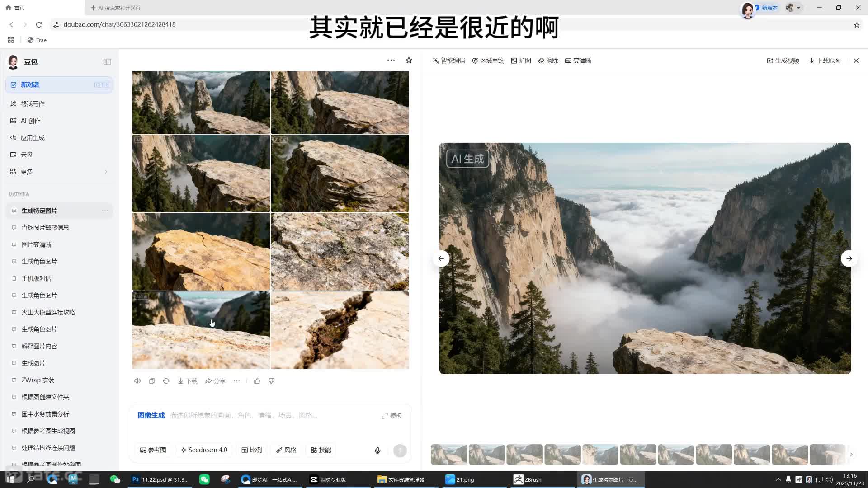Click the read-aloud speaker icon below images
868x488 pixels.
137,381
